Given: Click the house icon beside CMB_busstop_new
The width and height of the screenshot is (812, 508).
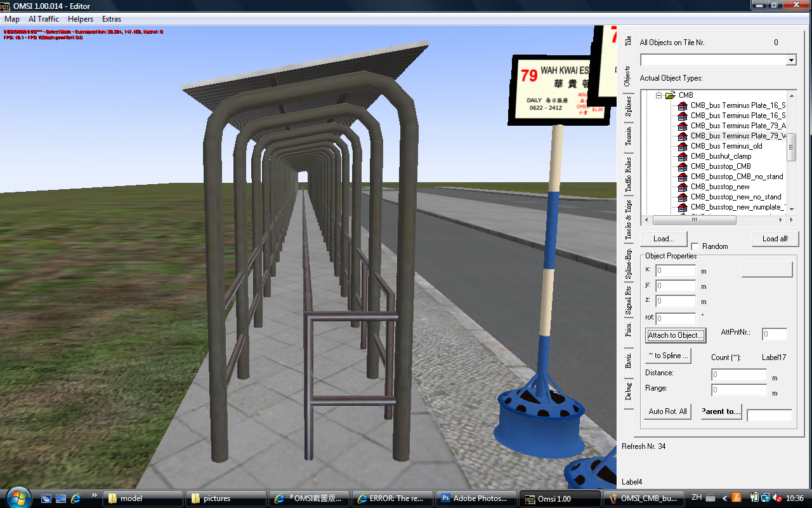Looking at the screenshot, I should 683,187.
